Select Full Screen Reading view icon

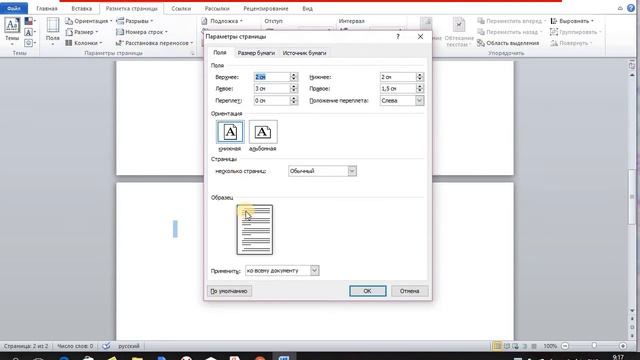coord(507,346)
